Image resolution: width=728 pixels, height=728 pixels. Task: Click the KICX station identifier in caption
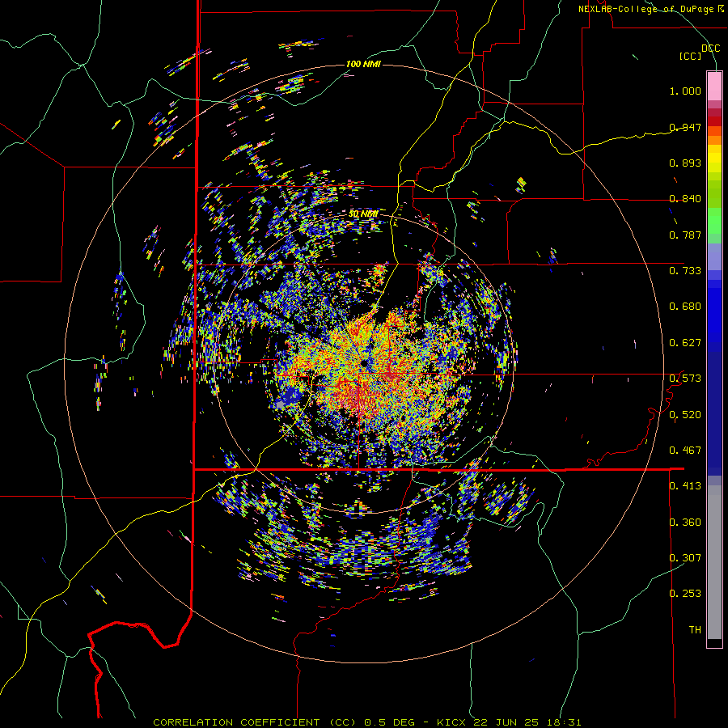coord(451,722)
